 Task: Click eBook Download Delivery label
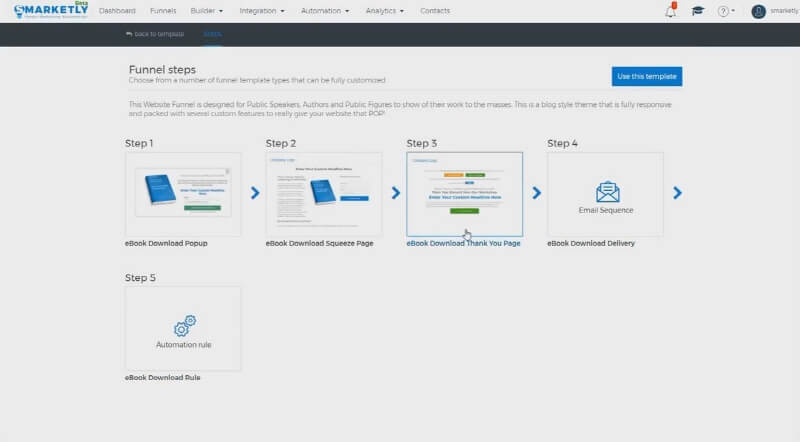(x=591, y=243)
